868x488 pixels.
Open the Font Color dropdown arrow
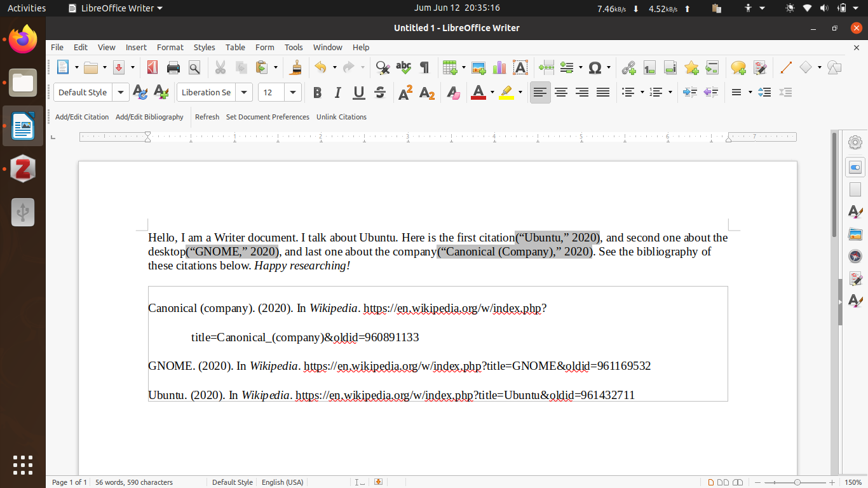[492, 93]
